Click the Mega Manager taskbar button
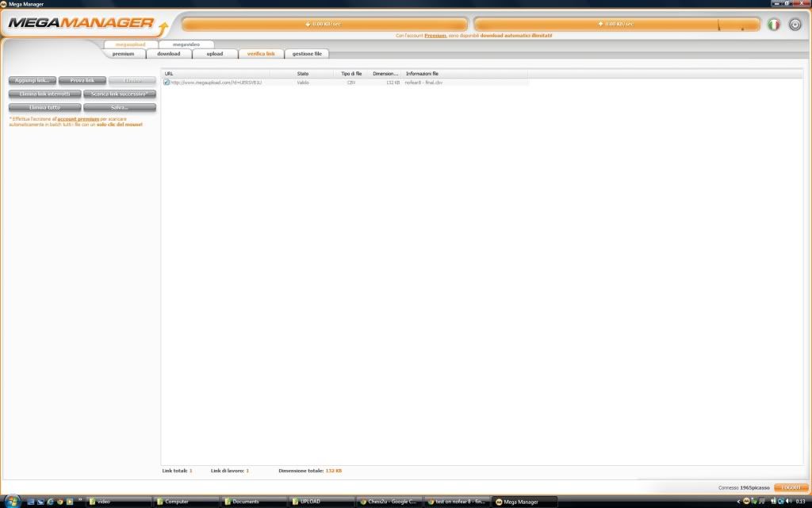Image resolution: width=812 pixels, height=508 pixels. pos(525,502)
